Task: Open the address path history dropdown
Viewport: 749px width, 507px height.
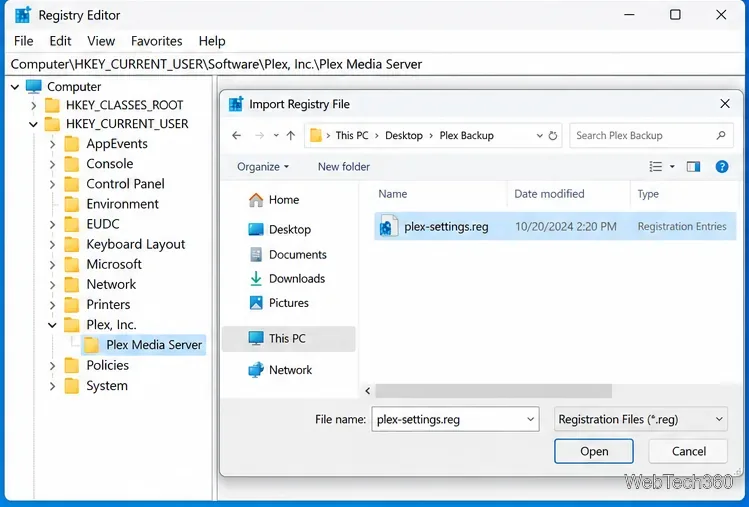Action: click(x=539, y=136)
